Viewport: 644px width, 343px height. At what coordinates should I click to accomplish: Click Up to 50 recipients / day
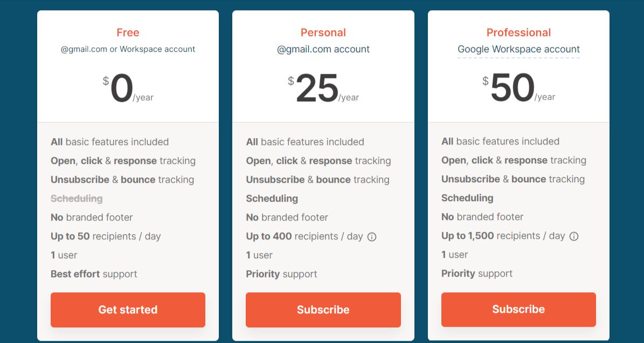tap(106, 236)
